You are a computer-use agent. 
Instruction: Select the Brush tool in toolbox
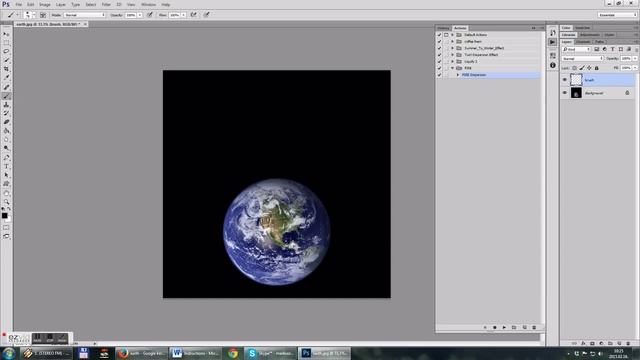(6, 96)
